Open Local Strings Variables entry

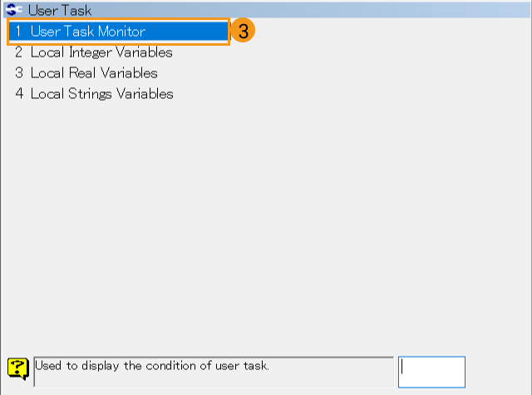coord(101,94)
